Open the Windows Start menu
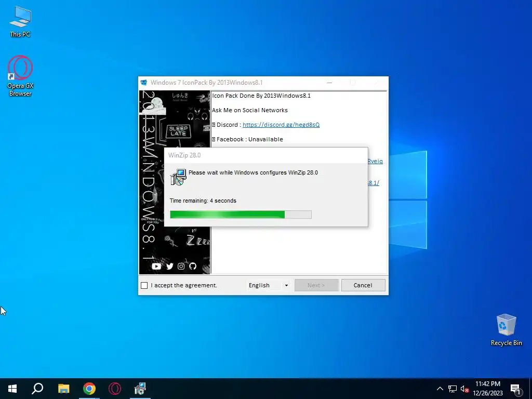 (12, 389)
